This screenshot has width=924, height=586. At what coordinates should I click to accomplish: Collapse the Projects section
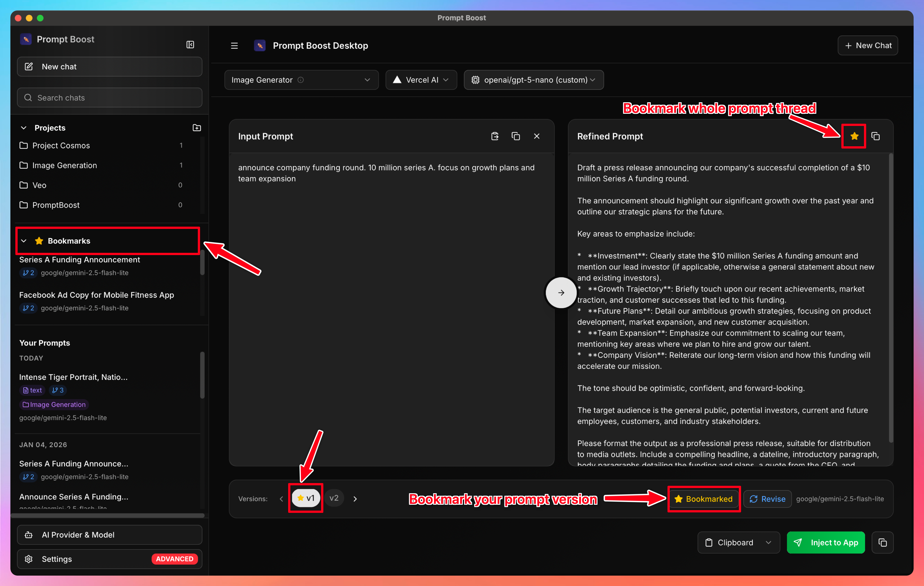click(24, 127)
